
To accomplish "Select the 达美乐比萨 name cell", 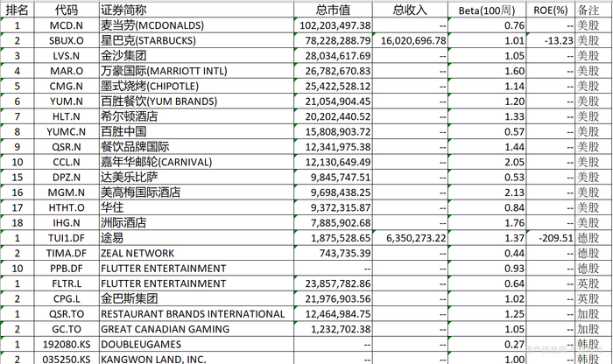I will [196, 178].
